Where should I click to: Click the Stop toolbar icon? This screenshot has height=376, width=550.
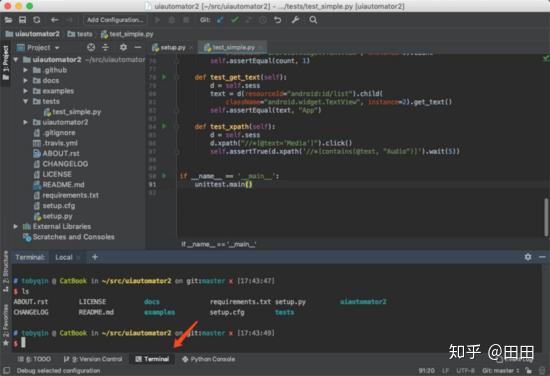tap(186, 20)
